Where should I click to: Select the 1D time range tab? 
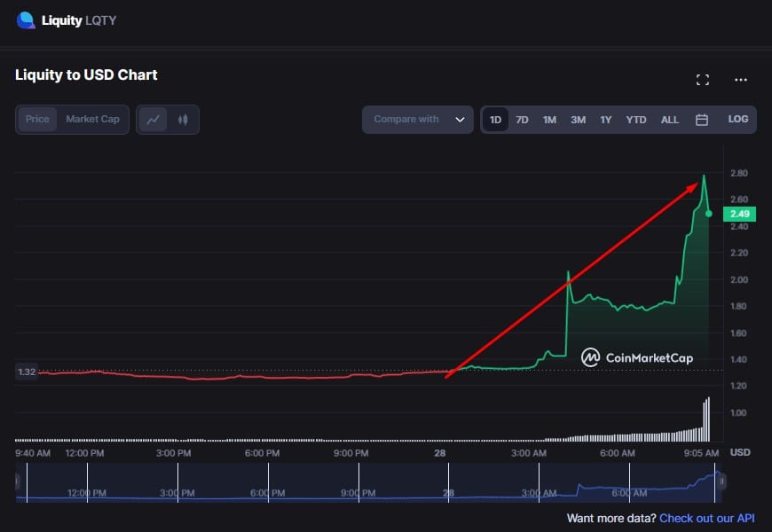tap(495, 120)
